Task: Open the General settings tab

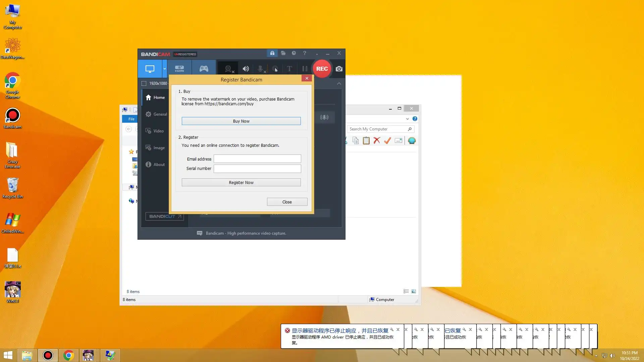Action: [x=156, y=114]
